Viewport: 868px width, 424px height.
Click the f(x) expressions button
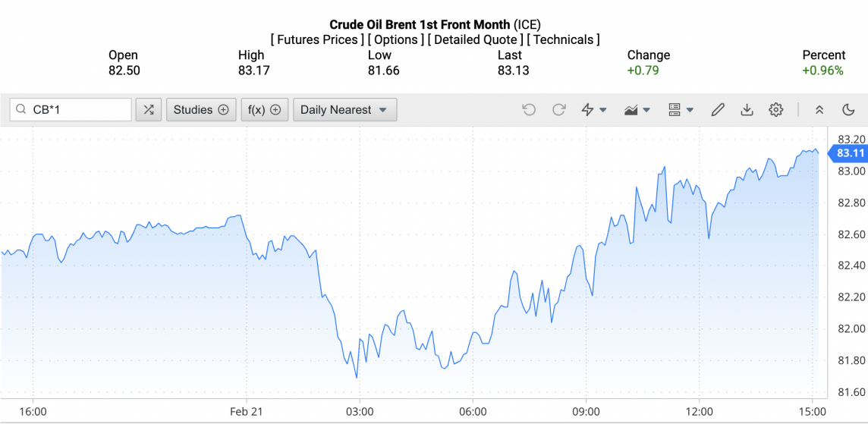[x=265, y=110]
